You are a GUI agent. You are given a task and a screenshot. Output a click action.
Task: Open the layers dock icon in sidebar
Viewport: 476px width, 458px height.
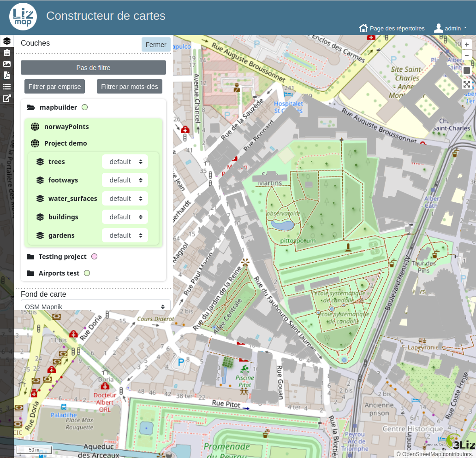coord(7,41)
